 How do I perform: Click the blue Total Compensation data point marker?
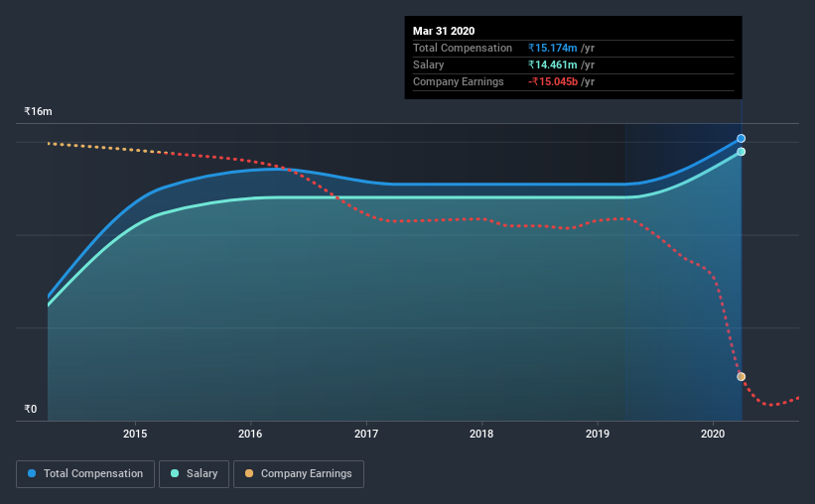point(742,138)
